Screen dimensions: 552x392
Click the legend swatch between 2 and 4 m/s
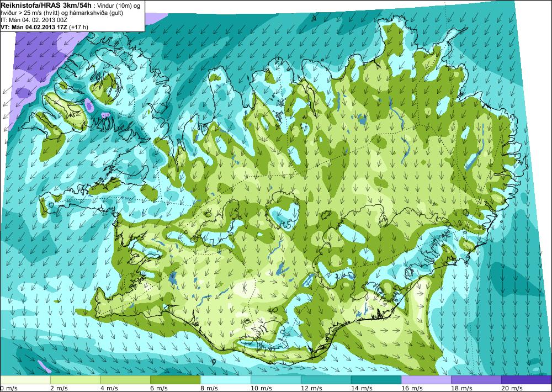pyautogui.click(x=75, y=380)
